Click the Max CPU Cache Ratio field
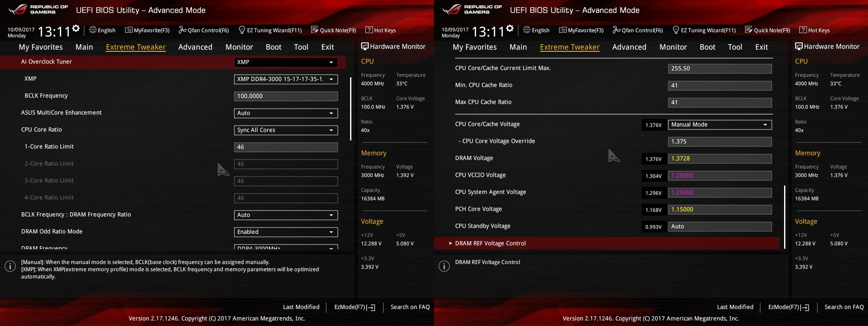This screenshot has height=326, width=868. coord(720,102)
